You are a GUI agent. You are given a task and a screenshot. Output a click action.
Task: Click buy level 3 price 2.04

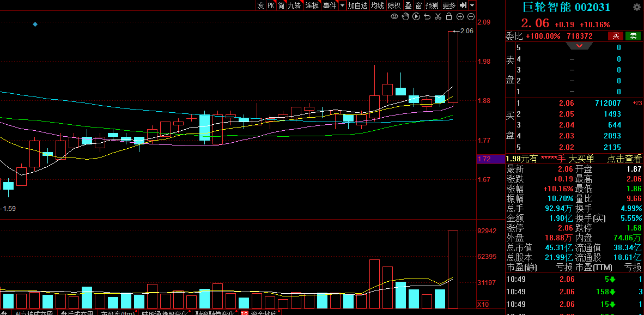pyautogui.click(x=567, y=125)
